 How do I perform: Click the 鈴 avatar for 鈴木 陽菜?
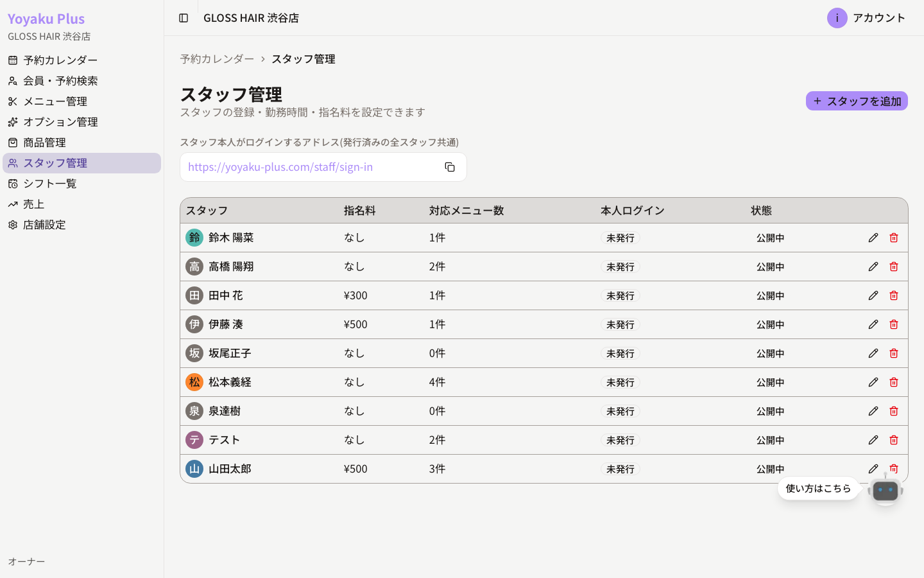(194, 238)
